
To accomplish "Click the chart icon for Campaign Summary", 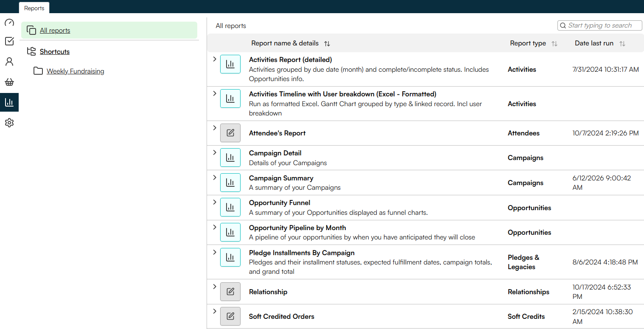I will [230, 183].
